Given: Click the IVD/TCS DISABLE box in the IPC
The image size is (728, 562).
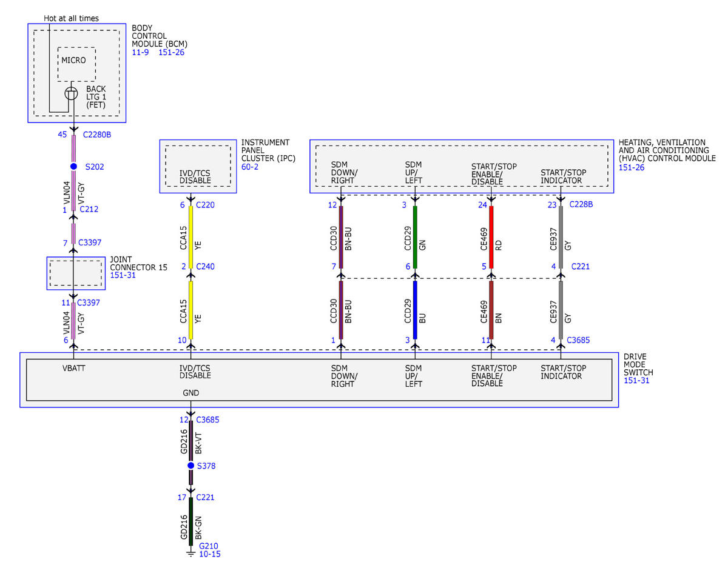Looking at the screenshot, I should [198, 166].
